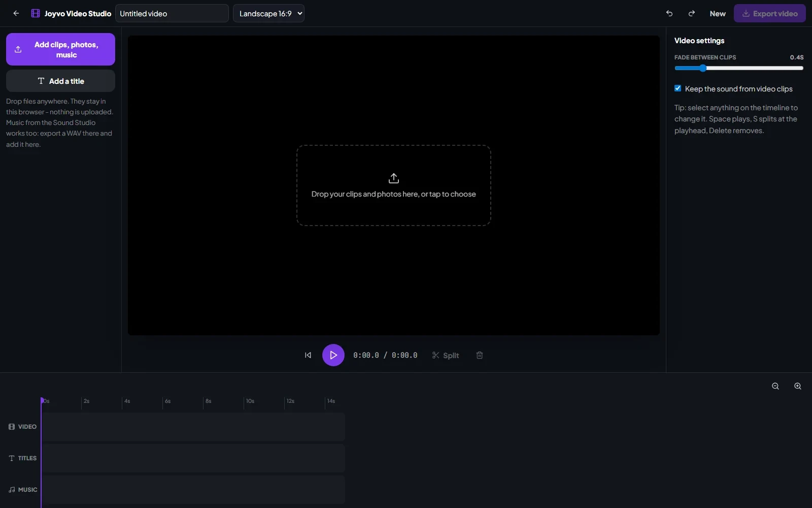Click the Video settings heading
812x508 pixels.
[x=699, y=41]
